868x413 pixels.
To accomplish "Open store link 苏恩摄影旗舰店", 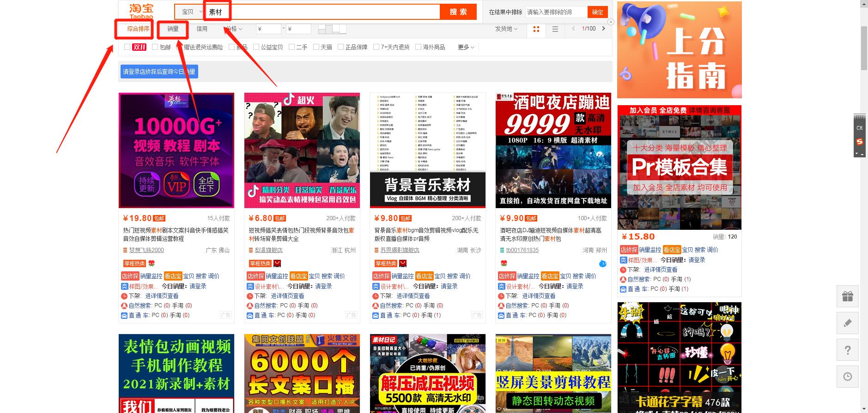I will 400,250.
